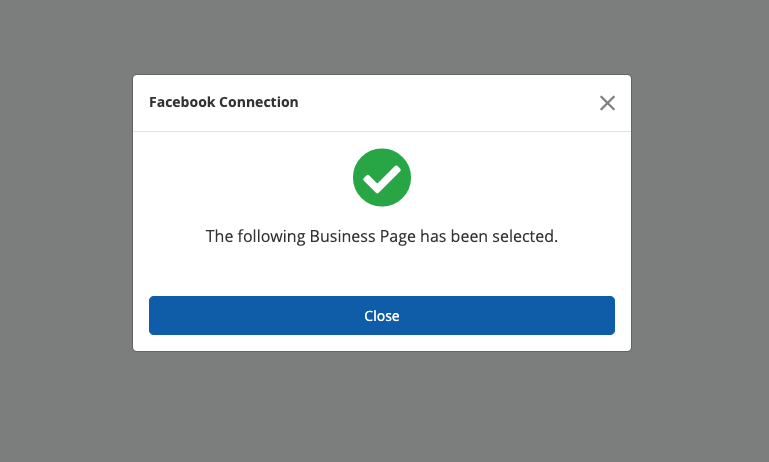Click the X icon in the dialog header
The height and width of the screenshot is (462, 769).
coord(607,103)
